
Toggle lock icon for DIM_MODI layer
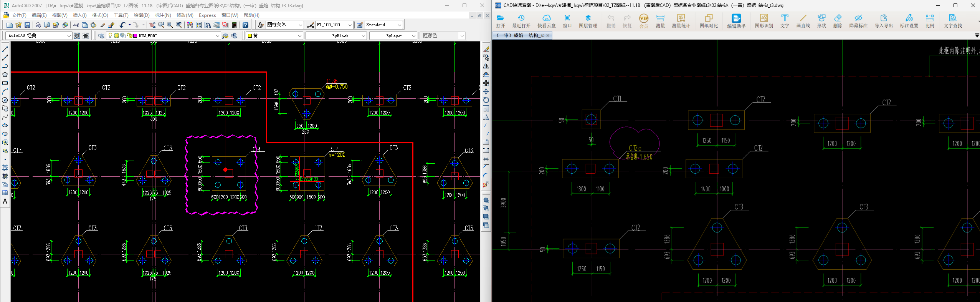coord(129,36)
